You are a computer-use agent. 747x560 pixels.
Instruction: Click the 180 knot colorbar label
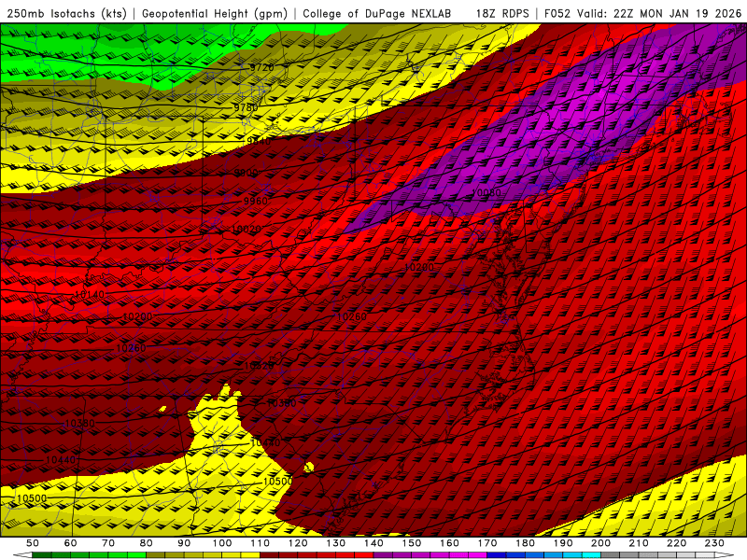point(525,543)
